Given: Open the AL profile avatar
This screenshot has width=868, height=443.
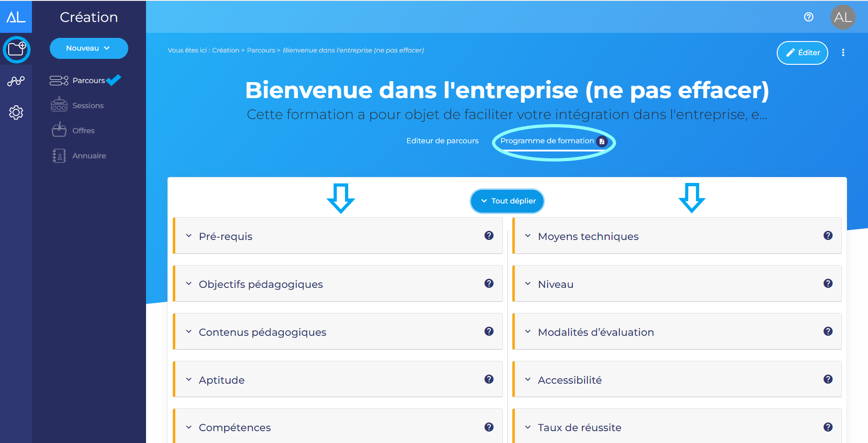Looking at the screenshot, I should coord(843,17).
